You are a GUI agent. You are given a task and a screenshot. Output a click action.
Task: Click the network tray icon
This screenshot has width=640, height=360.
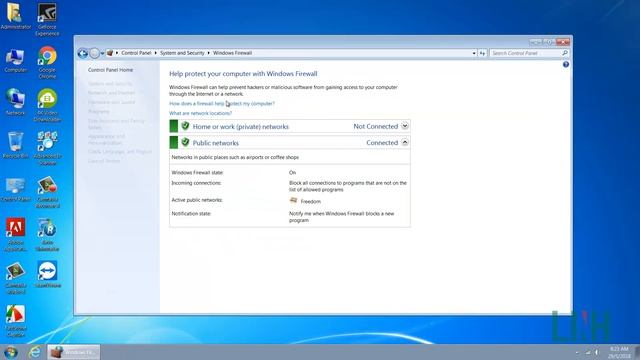587,352
